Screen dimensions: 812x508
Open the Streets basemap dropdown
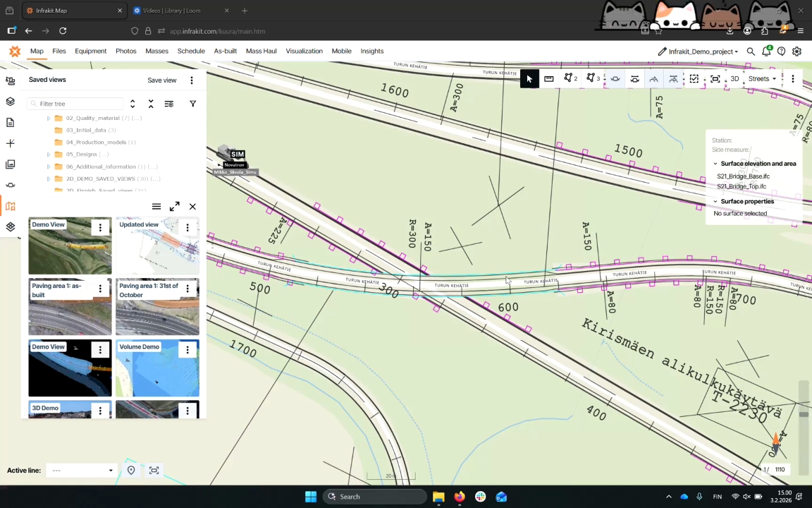[761, 79]
